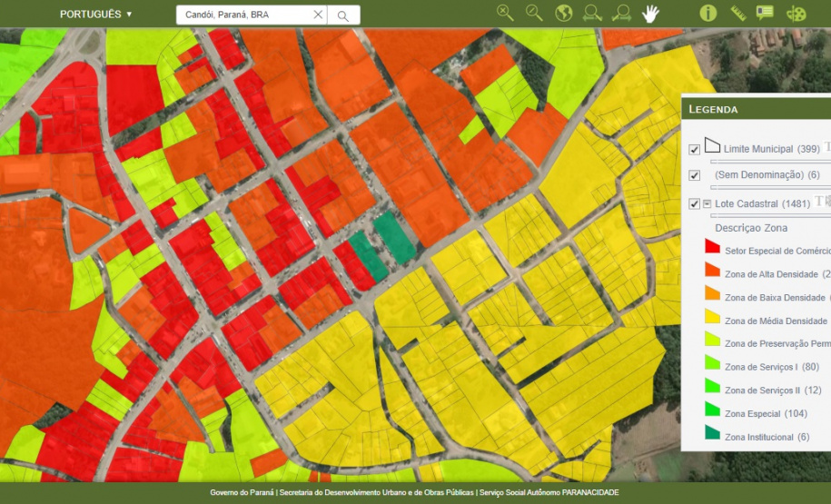Clear the search box with the X
The image size is (831, 504).
(318, 15)
